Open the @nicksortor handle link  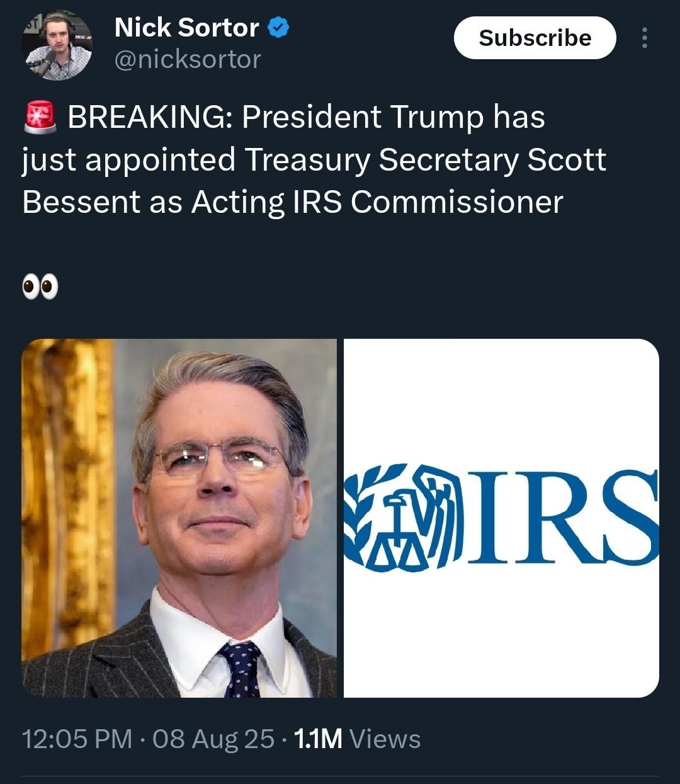click(188, 60)
